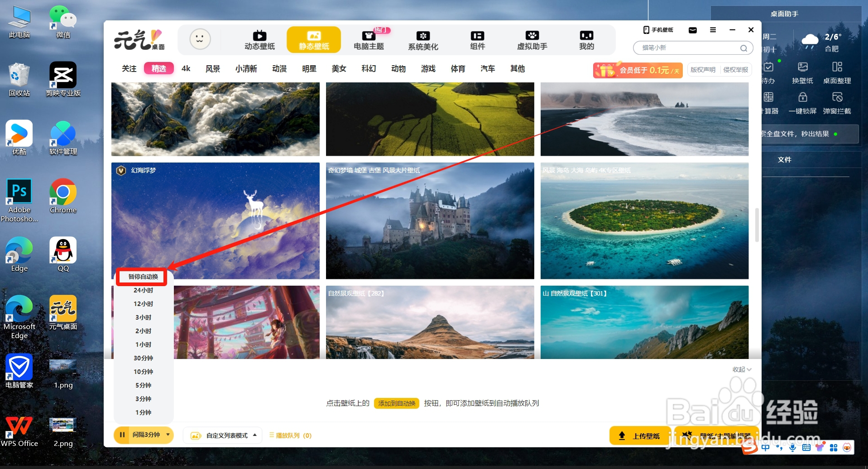The height and width of the screenshot is (469, 868).
Task: Open the 幻海浮梦 deer wallpaper thumbnail
Action: tap(216, 221)
